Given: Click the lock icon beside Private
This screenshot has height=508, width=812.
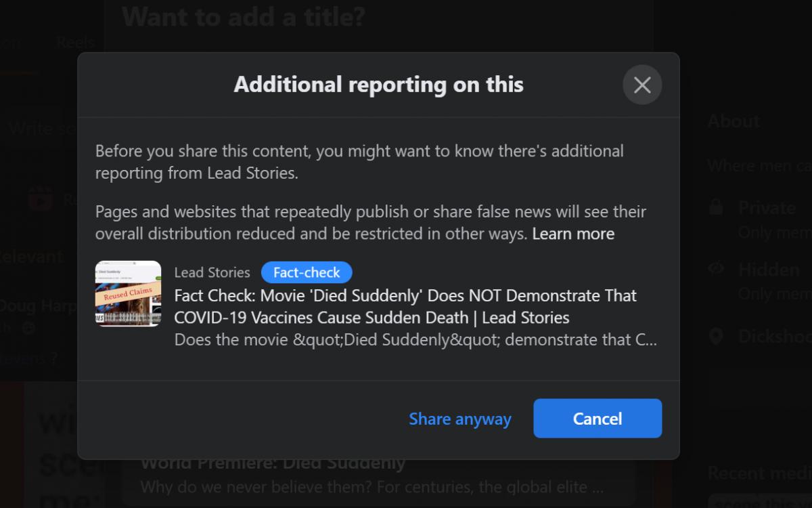Looking at the screenshot, I should (716, 207).
